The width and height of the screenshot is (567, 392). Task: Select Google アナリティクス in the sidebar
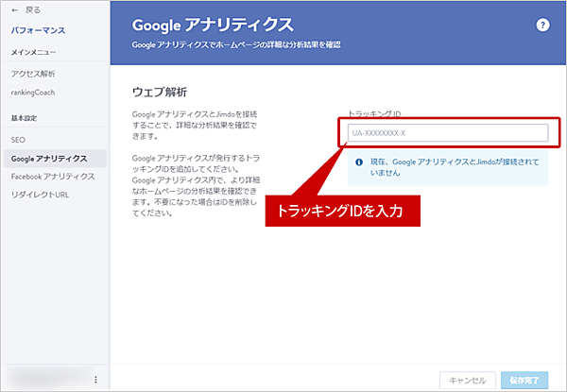pyautogui.click(x=49, y=158)
